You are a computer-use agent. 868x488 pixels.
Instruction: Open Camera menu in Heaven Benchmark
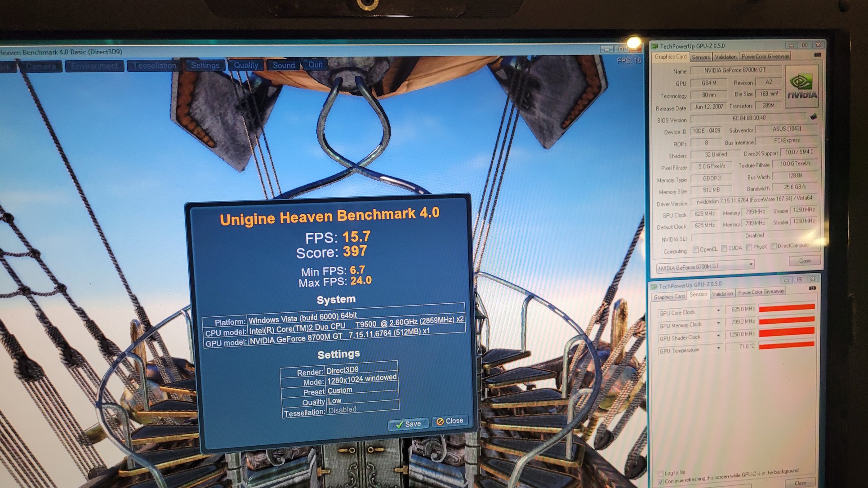(x=41, y=67)
